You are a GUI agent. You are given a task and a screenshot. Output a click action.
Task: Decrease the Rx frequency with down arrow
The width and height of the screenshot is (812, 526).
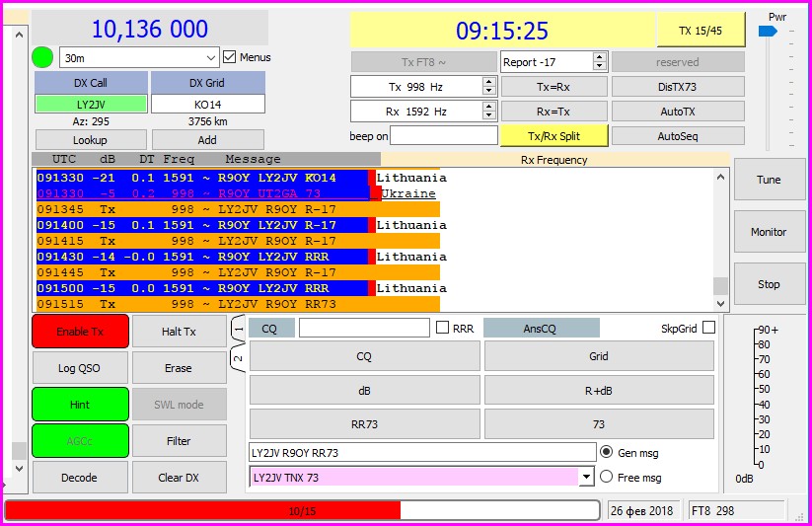pyautogui.click(x=488, y=115)
